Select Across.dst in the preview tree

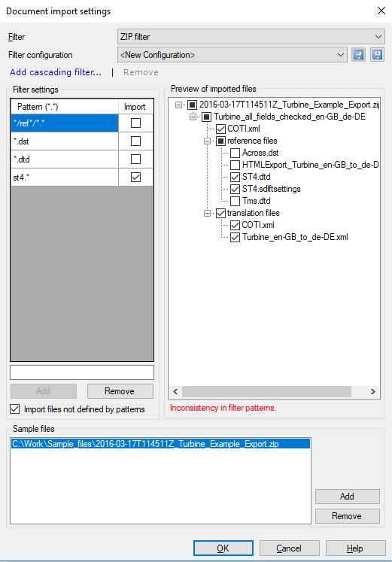[260, 153]
